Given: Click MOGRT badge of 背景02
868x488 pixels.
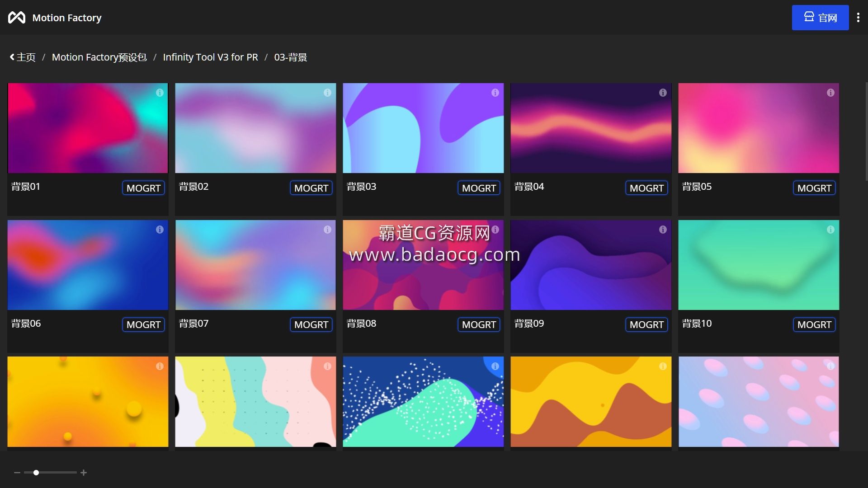Looking at the screenshot, I should coord(311,188).
